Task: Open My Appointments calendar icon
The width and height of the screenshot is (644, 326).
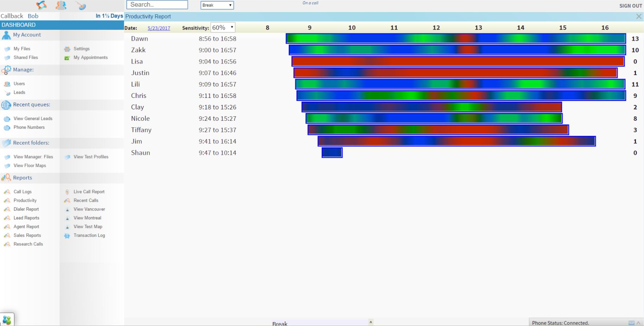Action: click(67, 58)
